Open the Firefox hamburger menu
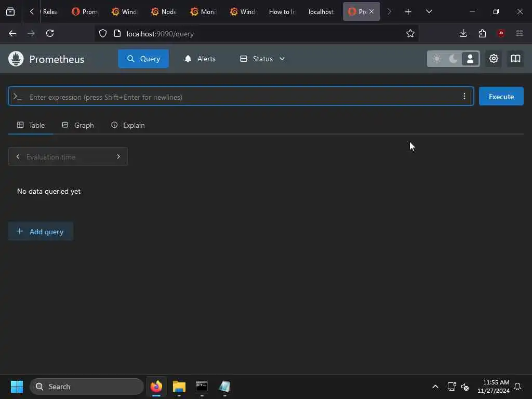 pos(520,33)
